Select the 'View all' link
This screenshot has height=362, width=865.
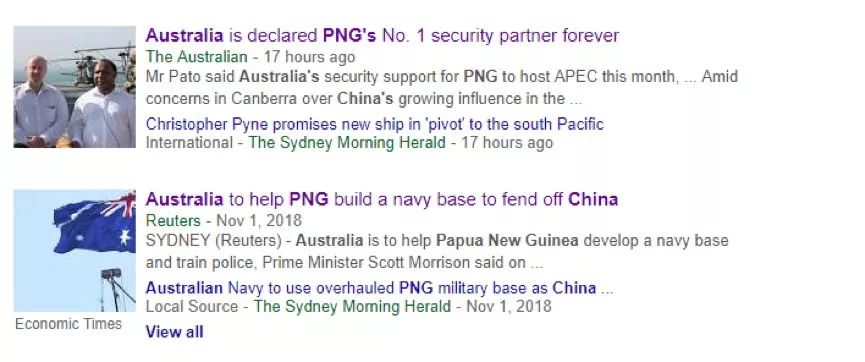[x=174, y=332]
